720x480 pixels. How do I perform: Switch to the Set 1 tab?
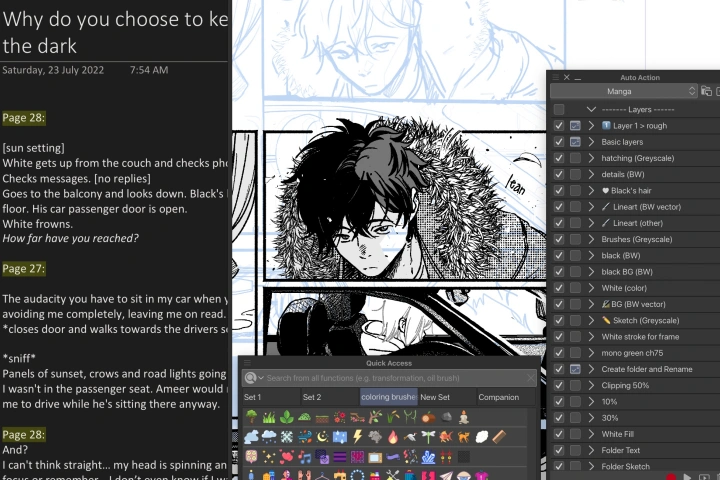pyautogui.click(x=271, y=397)
